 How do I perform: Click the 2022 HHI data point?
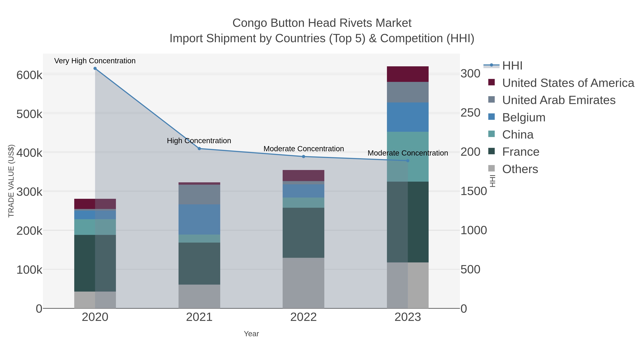click(x=304, y=157)
